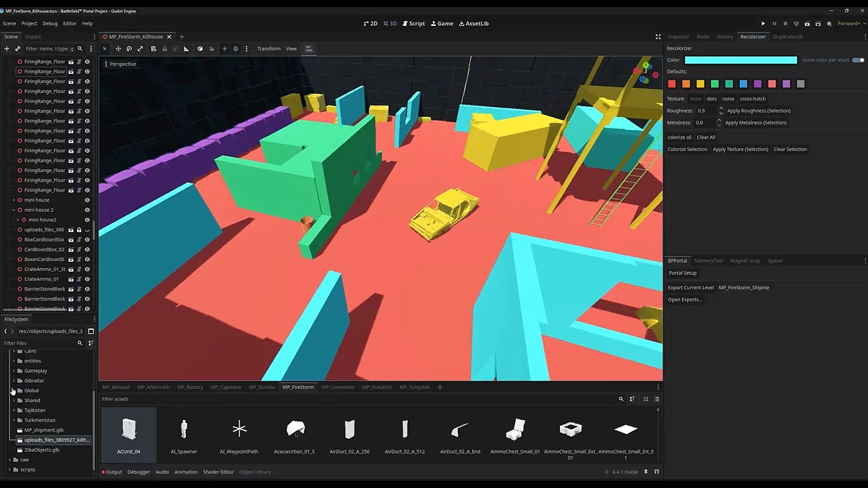Add a new node with the plus icon
This screenshot has height=488, width=868.
point(7,48)
